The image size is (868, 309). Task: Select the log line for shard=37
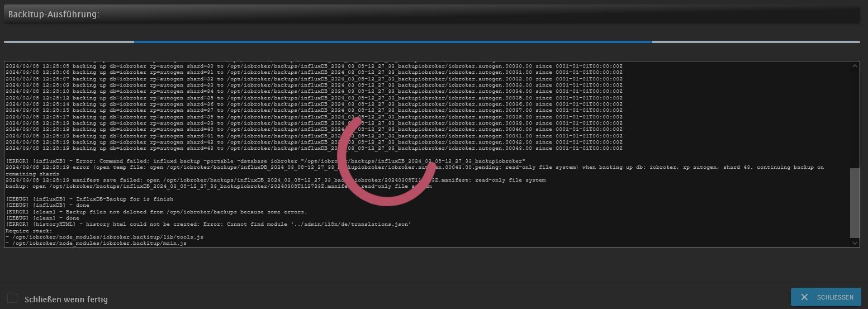coord(314,110)
